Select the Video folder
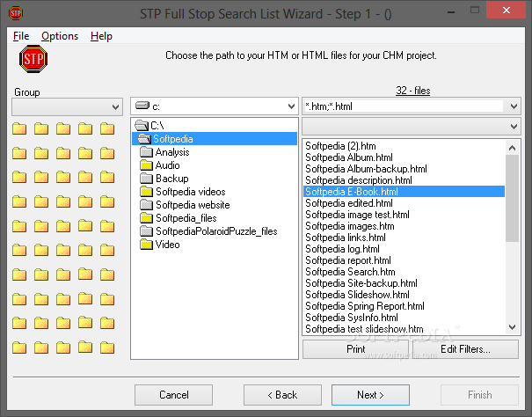The height and width of the screenshot is (417, 532). 167,245
